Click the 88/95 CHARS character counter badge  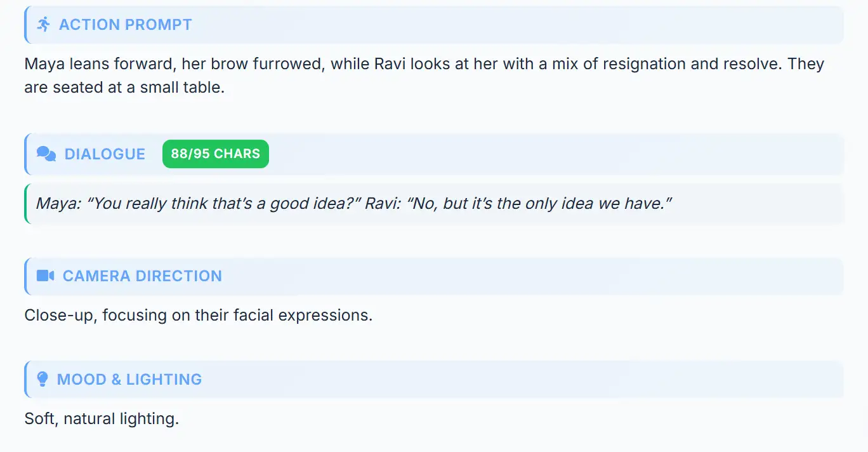pyautogui.click(x=215, y=154)
